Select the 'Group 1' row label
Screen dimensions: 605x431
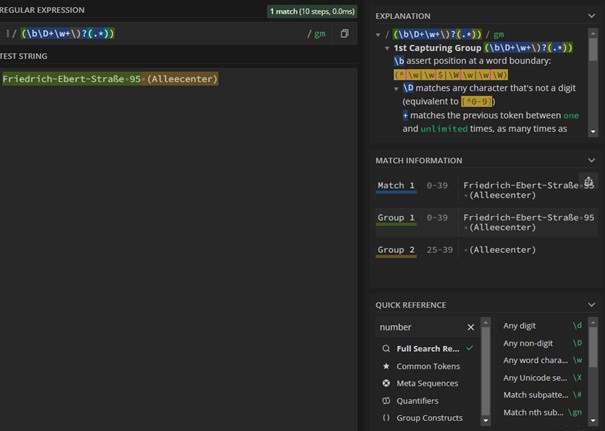396,218
